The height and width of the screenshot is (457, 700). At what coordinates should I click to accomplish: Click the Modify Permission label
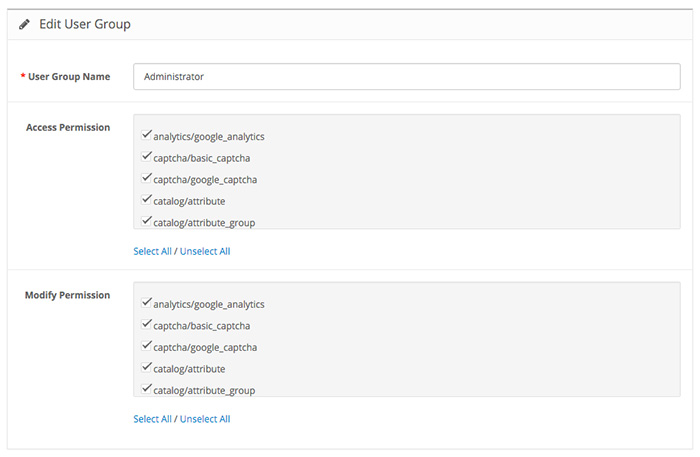pos(67,295)
